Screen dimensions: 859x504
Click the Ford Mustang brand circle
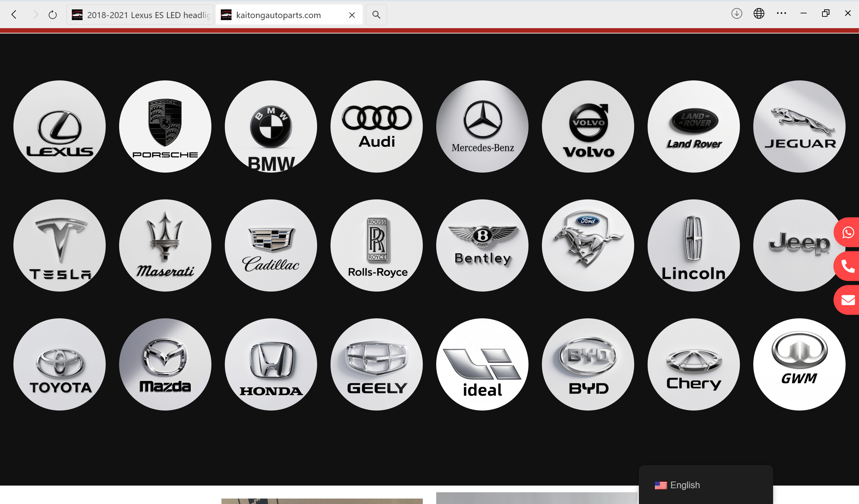pos(588,245)
